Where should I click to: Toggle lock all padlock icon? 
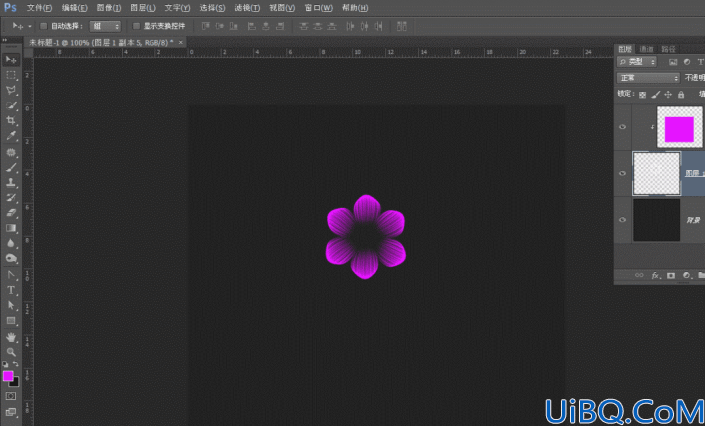pyautogui.click(x=681, y=94)
